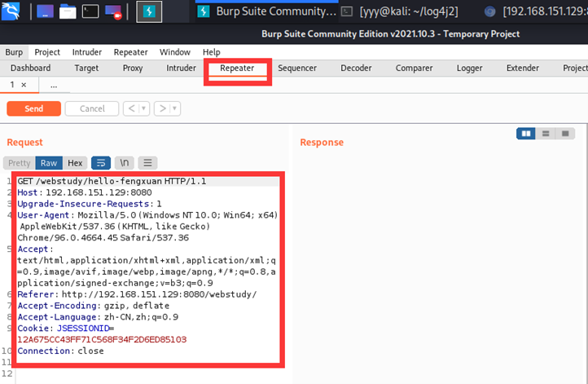Click the Host header line

(85, 192)
